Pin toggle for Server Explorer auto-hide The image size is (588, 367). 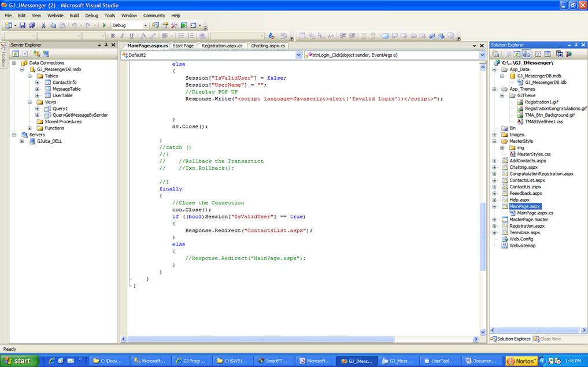106,45
